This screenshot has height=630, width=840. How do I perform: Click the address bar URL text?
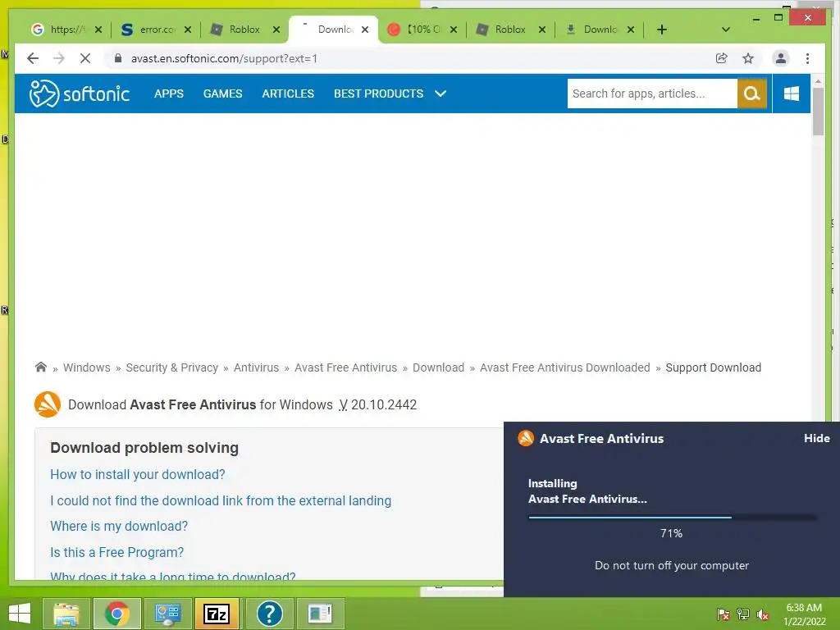224,58
